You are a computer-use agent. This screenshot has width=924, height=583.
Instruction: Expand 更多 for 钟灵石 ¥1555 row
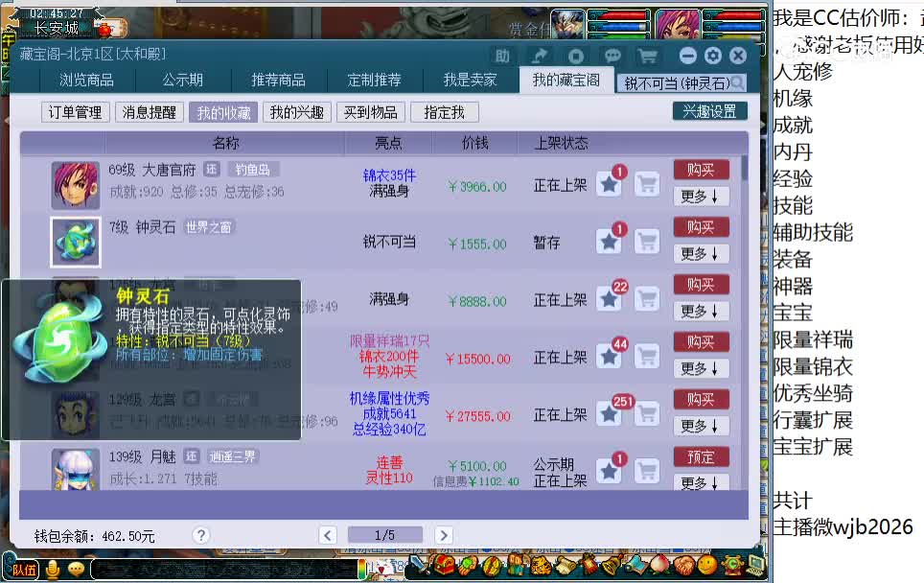pyautogui.click(x=702, y=253)
